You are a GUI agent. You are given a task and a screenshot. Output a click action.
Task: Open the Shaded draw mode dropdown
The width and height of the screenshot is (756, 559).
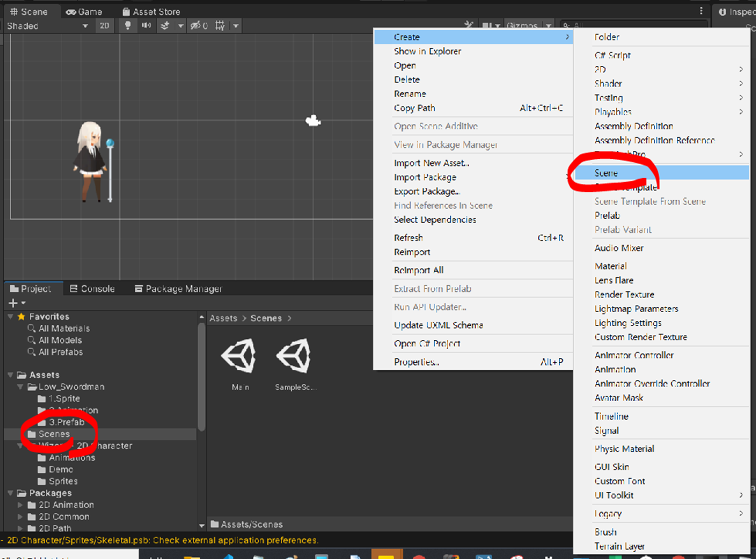pos(47,26)
